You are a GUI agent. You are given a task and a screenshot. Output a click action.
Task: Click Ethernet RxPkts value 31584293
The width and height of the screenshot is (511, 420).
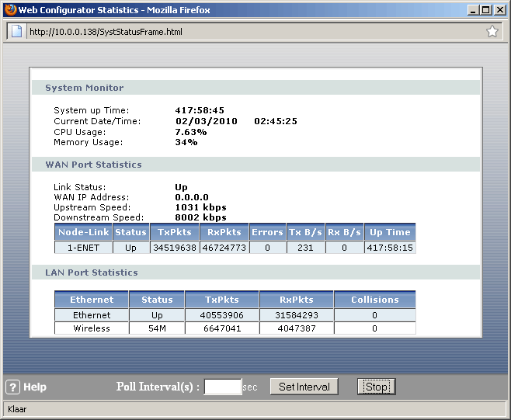coord(296,315)
